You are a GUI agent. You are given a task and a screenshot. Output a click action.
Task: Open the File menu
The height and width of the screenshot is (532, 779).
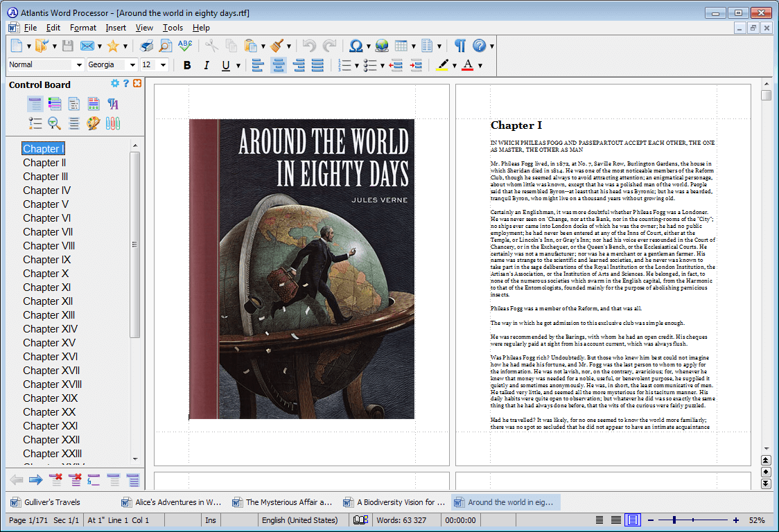pyautogui.click(x=30, y=28)
